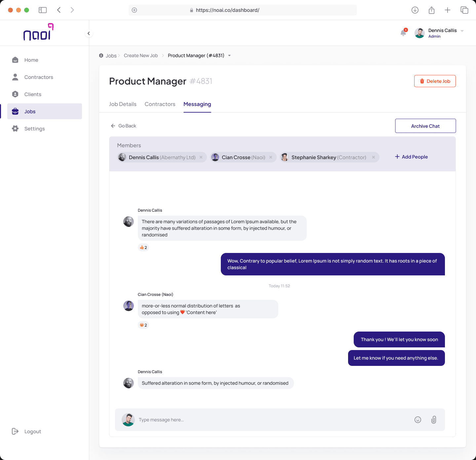
Task: Open a new browser tab with plus
Action: 448,10
